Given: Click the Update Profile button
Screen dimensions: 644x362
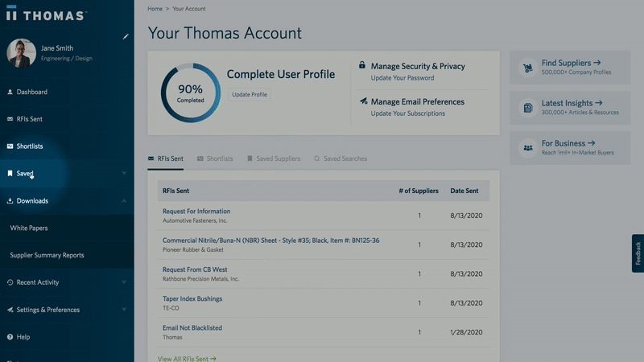Looking at the screenshot, I should 250,95.
